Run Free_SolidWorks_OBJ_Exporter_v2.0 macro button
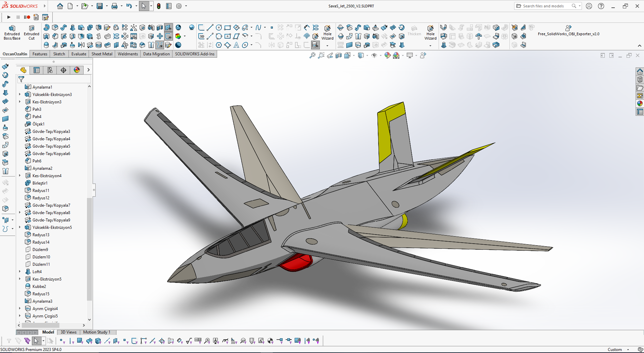Viewport: 644px width, 353px height. click(x=568, y=31)
